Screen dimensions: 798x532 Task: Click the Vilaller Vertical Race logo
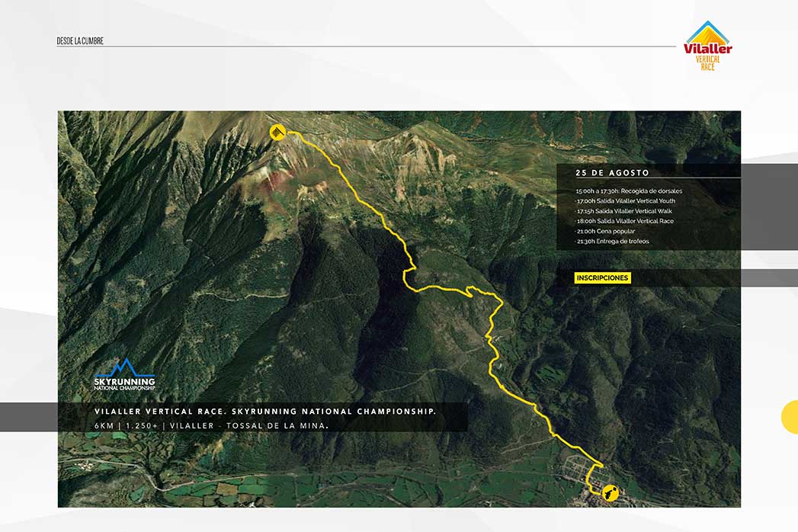708,46
